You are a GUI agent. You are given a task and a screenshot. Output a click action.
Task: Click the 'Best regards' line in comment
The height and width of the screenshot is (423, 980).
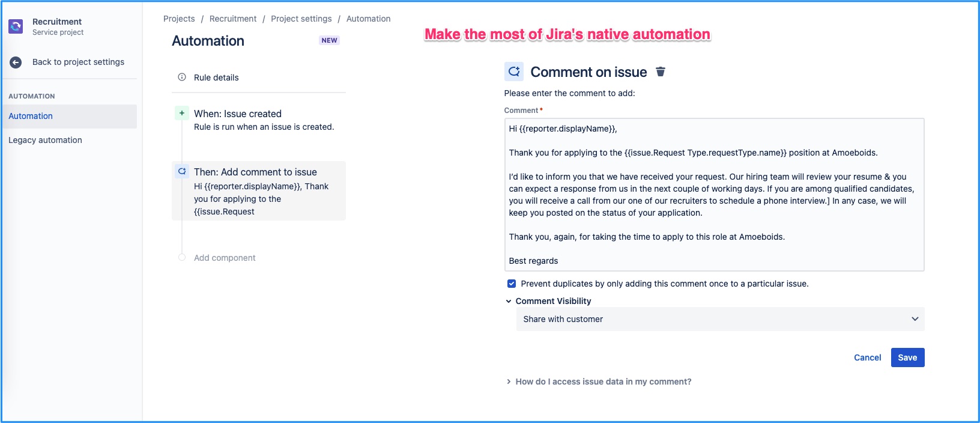pyautogui.click(x=533, y=261)
